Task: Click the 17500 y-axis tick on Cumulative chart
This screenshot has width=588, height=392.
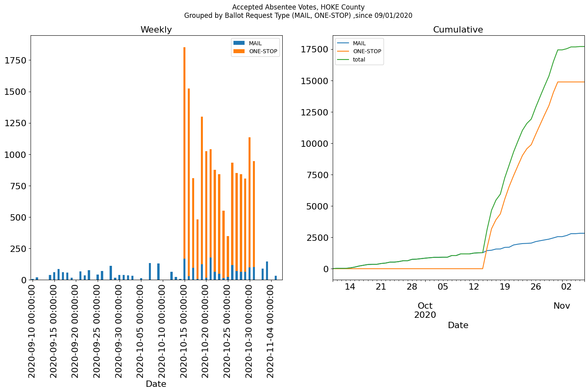Action: pos(315,49)
